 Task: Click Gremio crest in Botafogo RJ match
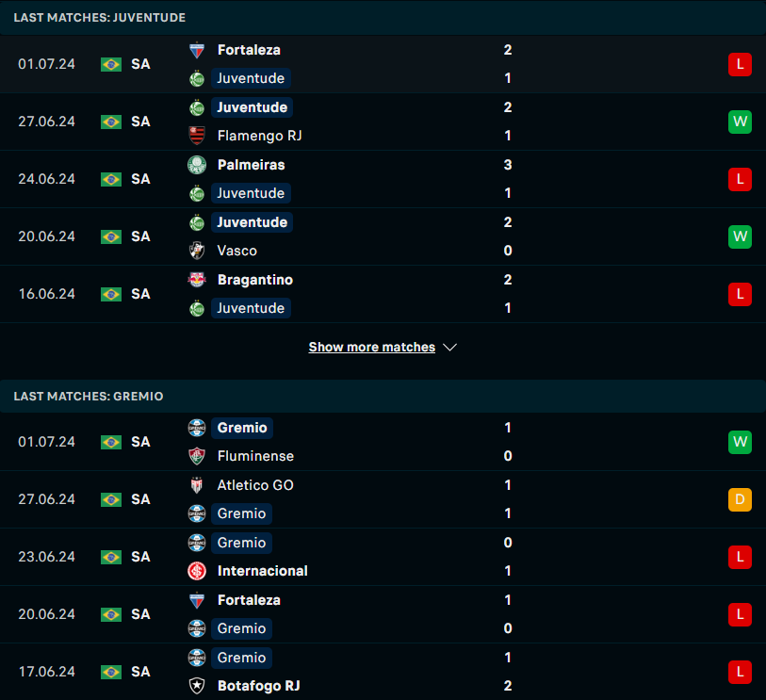[197, 658]
